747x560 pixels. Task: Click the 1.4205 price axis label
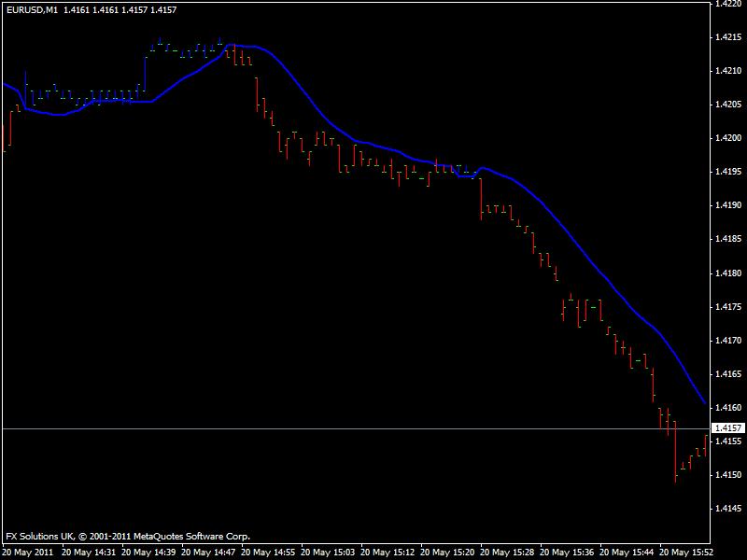coord(728,105)
